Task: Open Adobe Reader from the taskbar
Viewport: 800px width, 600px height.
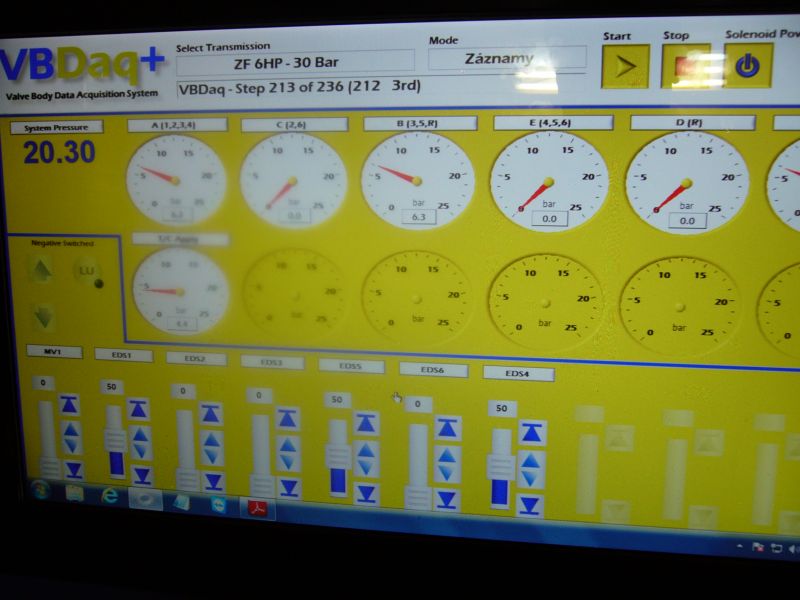Action: (x=258, y=508)
